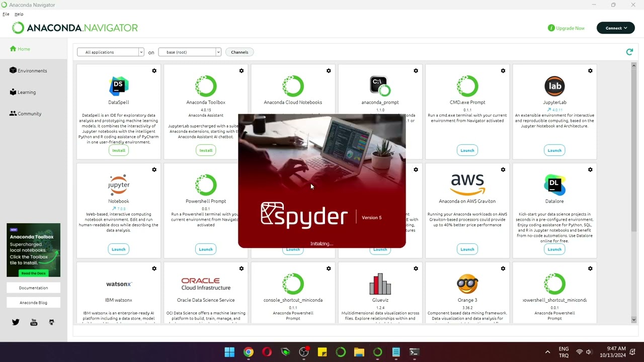Install Anaconda Toolbox

pos(206,150)
